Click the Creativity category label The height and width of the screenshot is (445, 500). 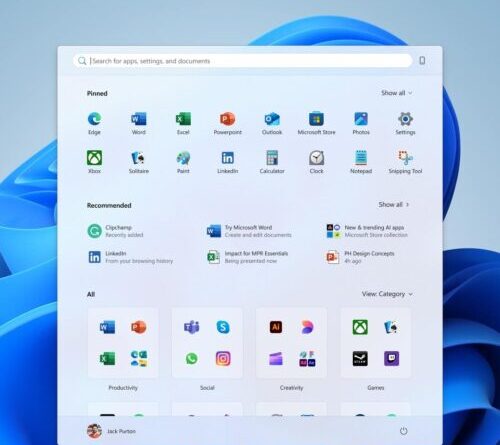coord(291,388)
